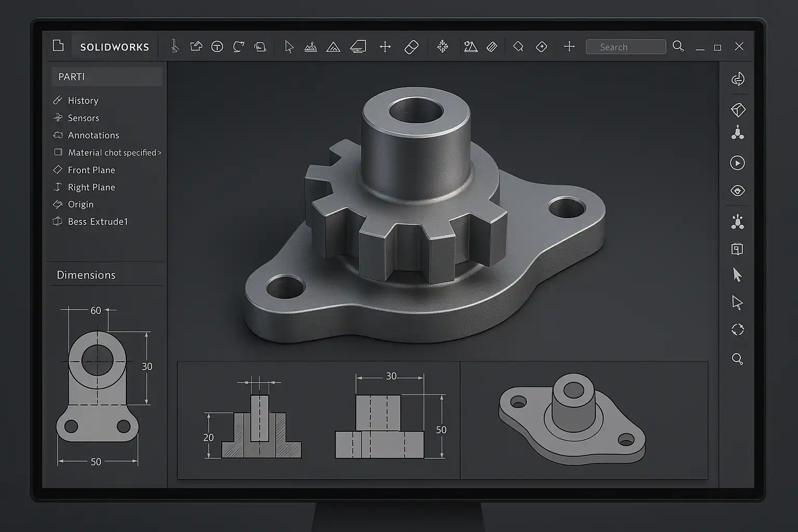Screen dimensions: 798x532
Task: Expand the arrow after Material chot specified
Action: pos(159,153)
